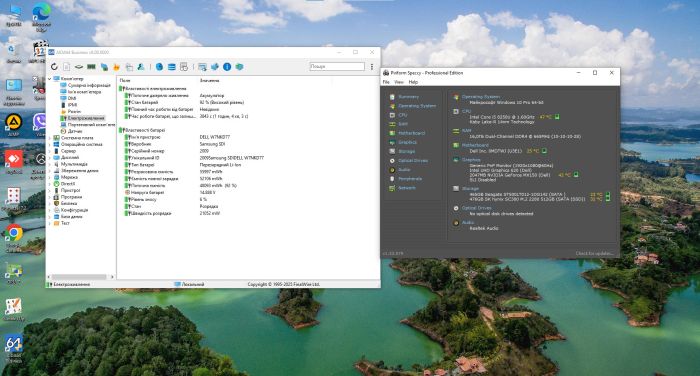The height and width of the screenshot is (376, 700).
Task: Click the Refresh icon in AIDA64 toolbar
Action: 54,67
